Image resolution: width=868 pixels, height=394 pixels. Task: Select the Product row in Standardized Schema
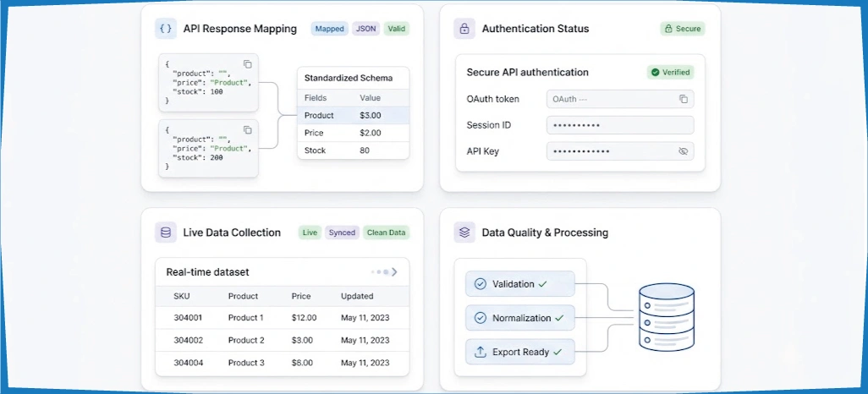353,116
